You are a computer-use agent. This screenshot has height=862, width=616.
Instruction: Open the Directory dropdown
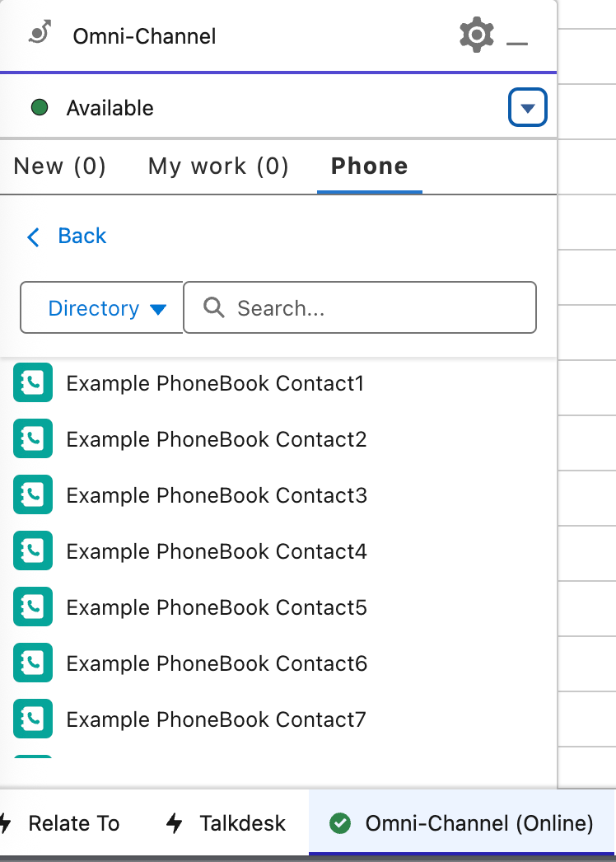pos(101,308)
